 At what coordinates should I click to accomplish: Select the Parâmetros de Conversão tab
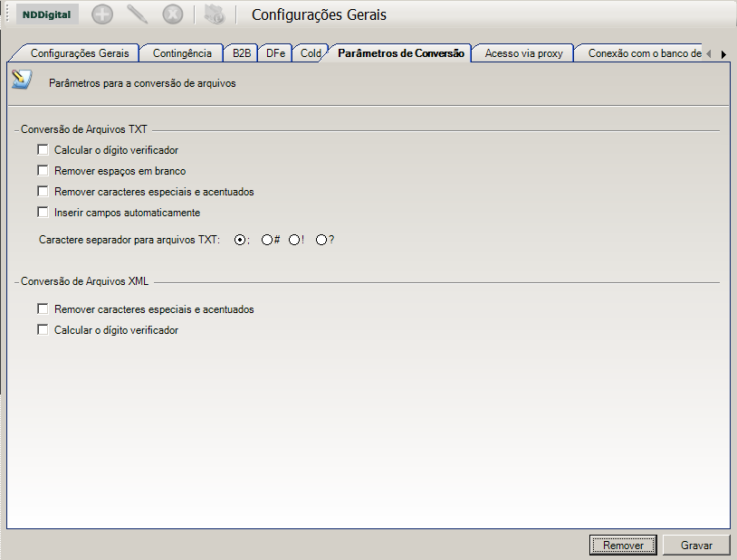401,53
